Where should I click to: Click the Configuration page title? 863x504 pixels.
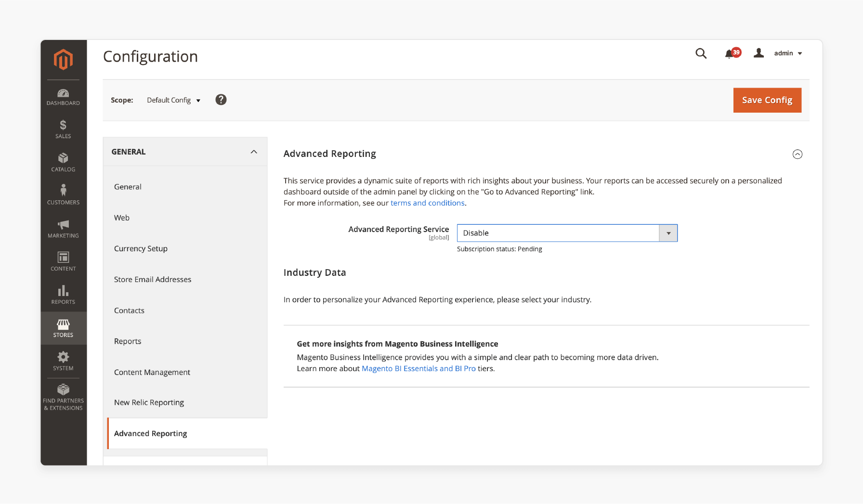coord(150,56)
